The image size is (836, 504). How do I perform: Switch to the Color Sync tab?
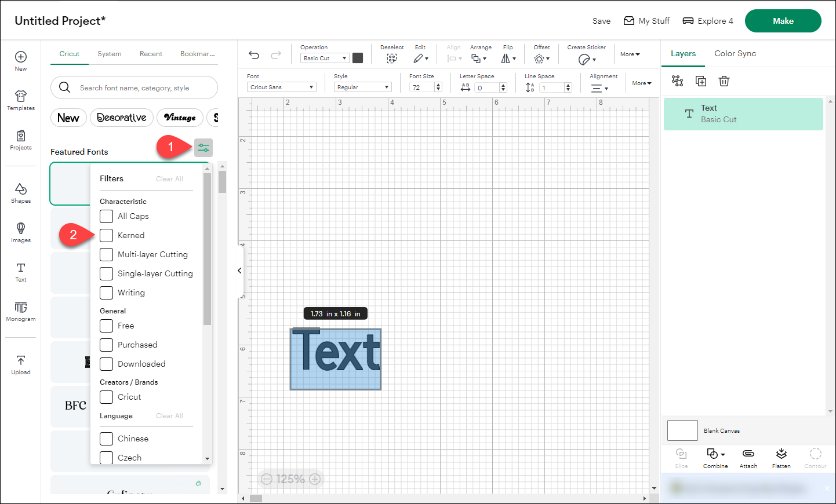[x=735, y=53]
